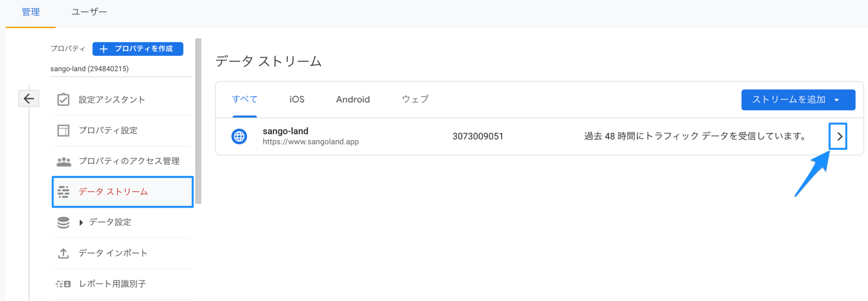This screenshot has height=301, width=868.
Task: Click the データ ストリーム stream icon
Action: coord(63,191)
